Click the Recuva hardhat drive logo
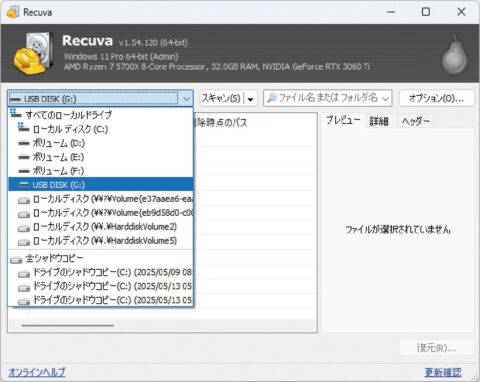Image resolution: width=480 pixels, height=382 pixels. tap(33, 53)
